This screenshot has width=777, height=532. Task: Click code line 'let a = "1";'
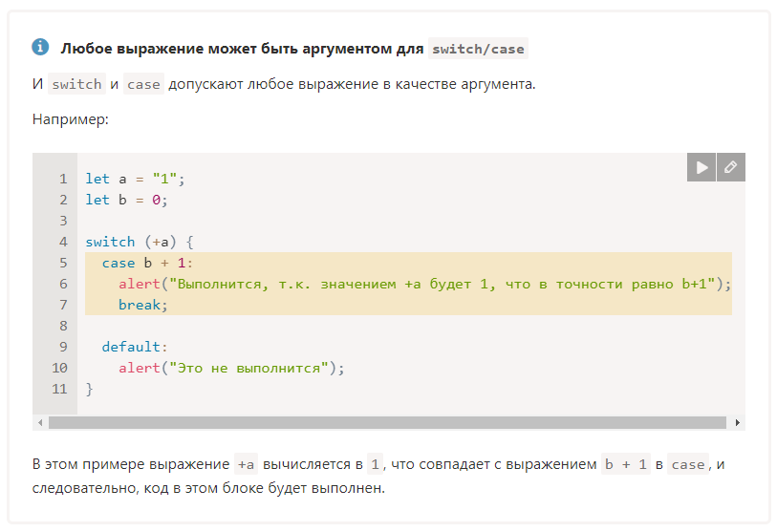coord(135,179)
